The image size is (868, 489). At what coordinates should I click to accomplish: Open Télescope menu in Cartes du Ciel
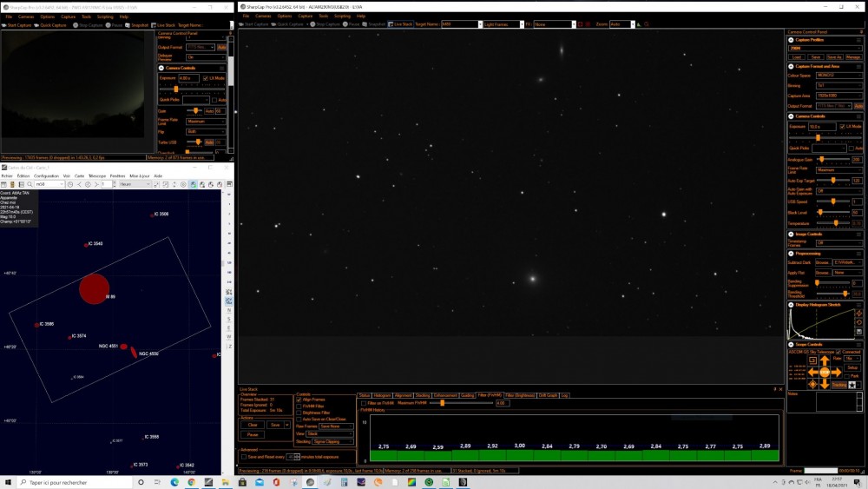tap(97, 176)
